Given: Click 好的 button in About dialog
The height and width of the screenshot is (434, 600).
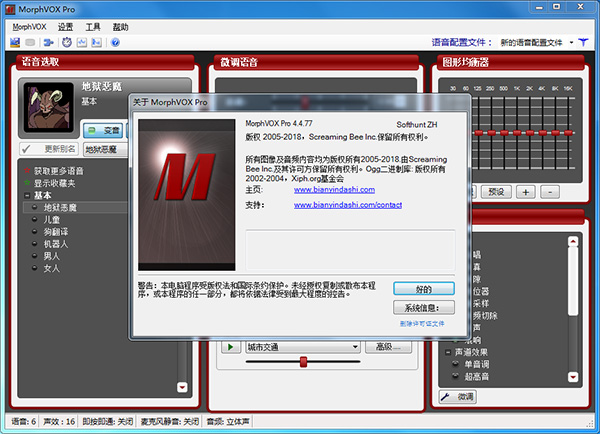Looking at the screenshot, I should click(x=424, y=289).
